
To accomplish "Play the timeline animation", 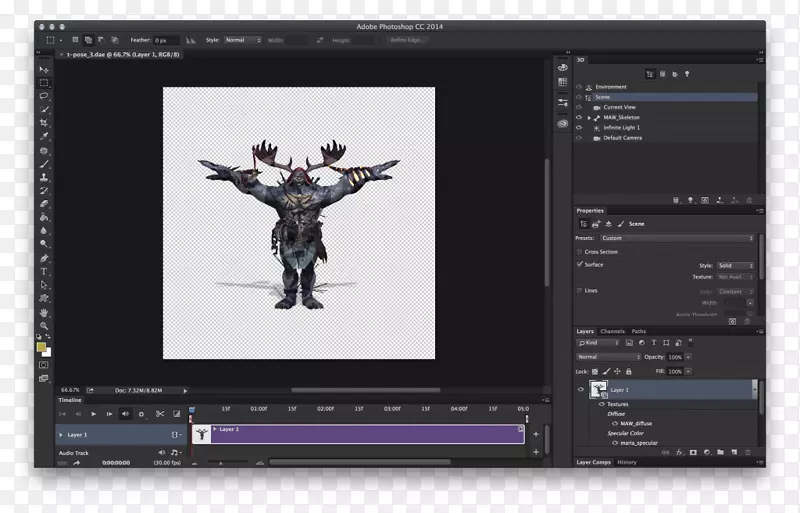I will click(93, 414).
